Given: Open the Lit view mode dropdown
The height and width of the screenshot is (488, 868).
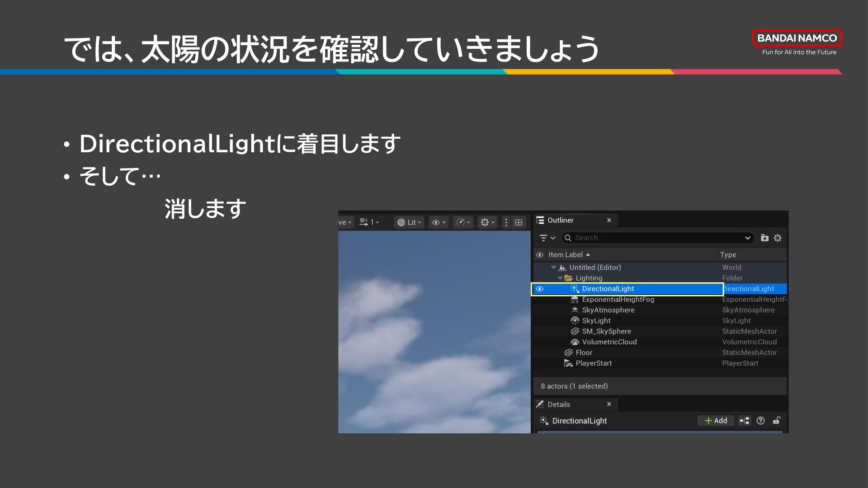Looking at the screenshot, I should pyautogui.click(x=409, y=222).
